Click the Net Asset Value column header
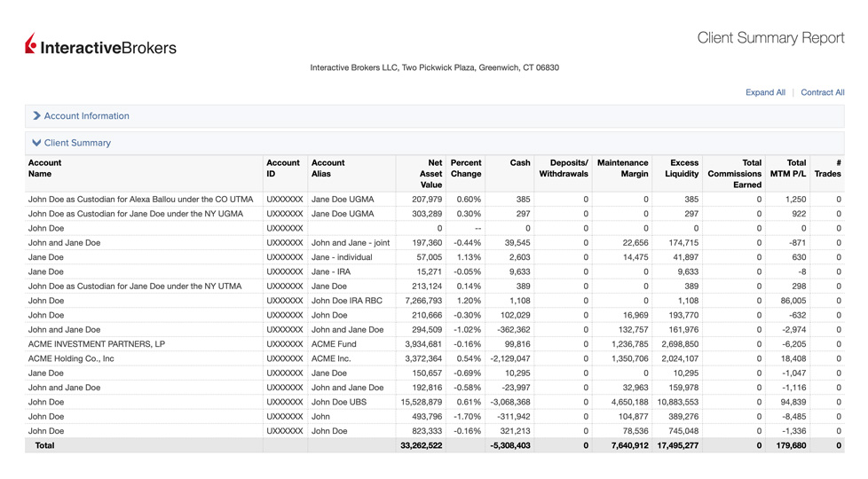Screen dimensions: 868x479 430,174
